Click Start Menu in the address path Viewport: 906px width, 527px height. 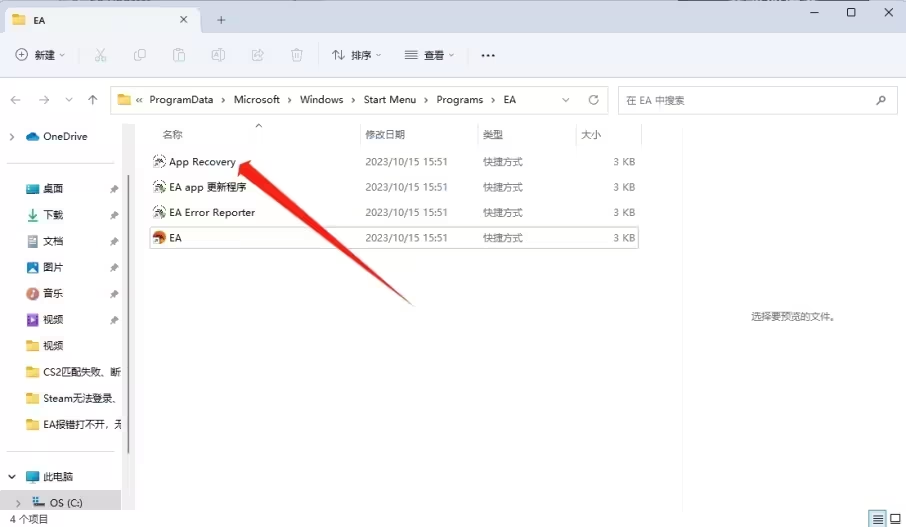coord(390,99)
